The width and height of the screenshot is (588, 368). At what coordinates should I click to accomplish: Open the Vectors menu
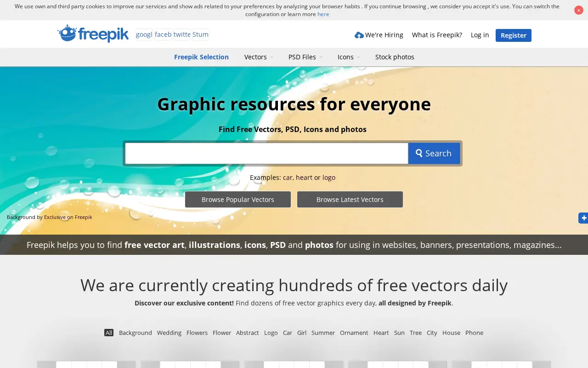[x=255, y=57]
